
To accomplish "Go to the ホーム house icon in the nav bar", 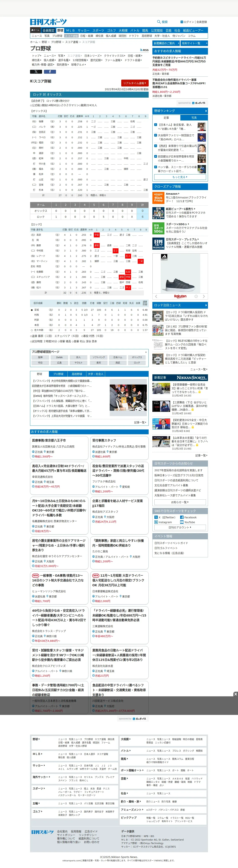I will click(35, 30).
